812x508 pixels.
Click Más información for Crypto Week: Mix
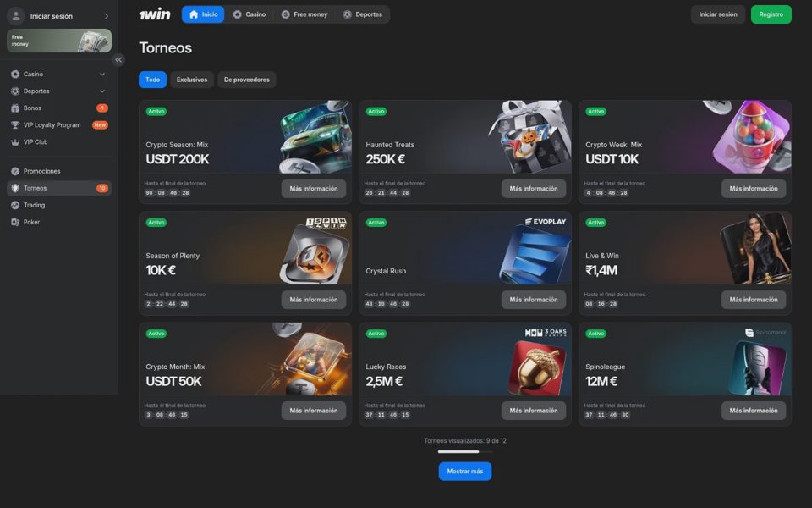[x=754, y=189]
